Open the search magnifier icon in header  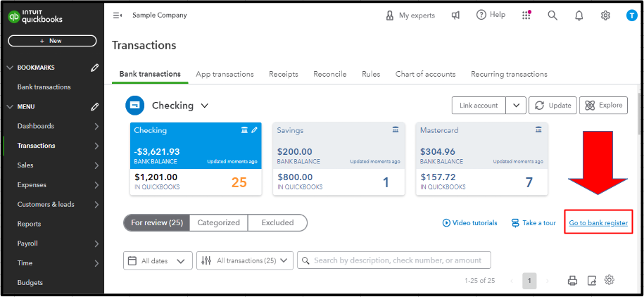[553, 15]
